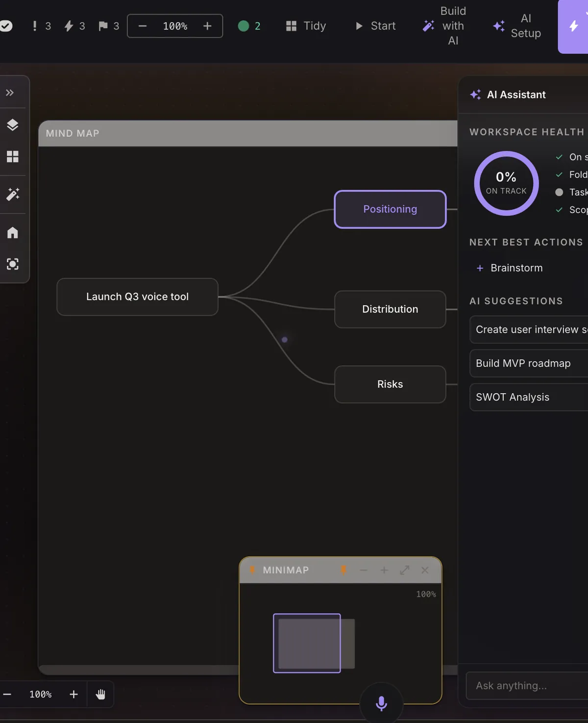Click the grid layout icon in left sidebar
This screenshot has width=588, height=723.
(x=13, y=157)
